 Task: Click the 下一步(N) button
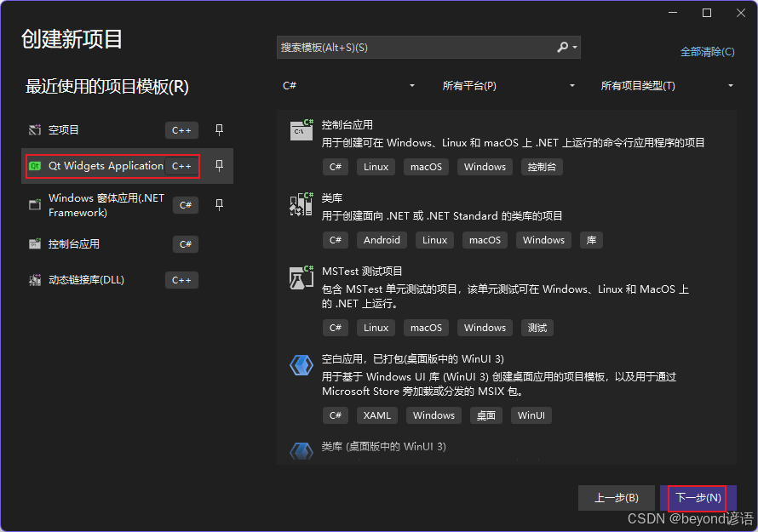point(698,498)
